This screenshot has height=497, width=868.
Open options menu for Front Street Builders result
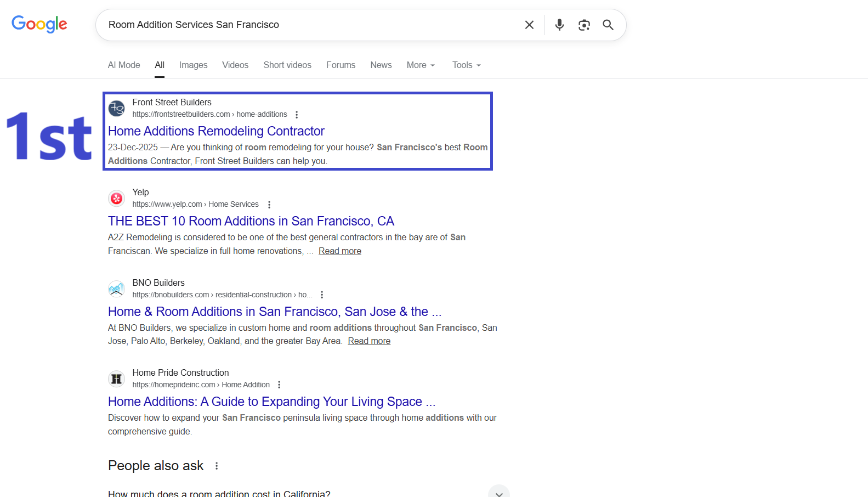pos(297,115)
